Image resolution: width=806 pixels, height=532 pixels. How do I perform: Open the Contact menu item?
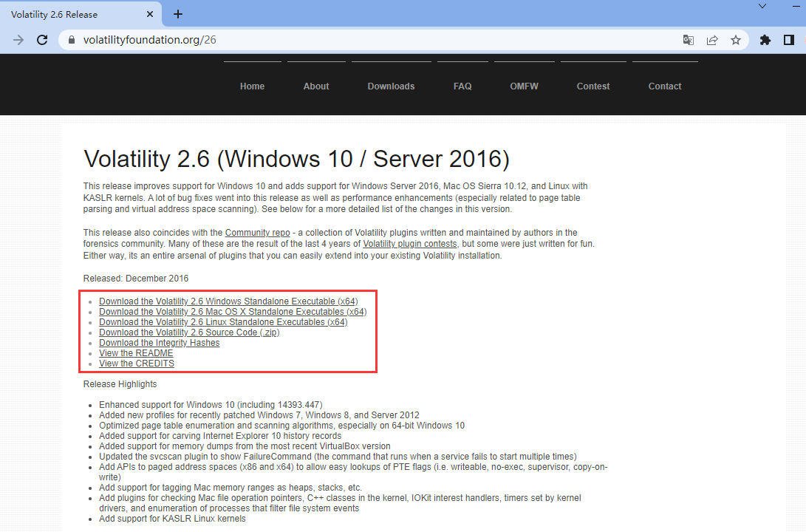pos(665,86)
